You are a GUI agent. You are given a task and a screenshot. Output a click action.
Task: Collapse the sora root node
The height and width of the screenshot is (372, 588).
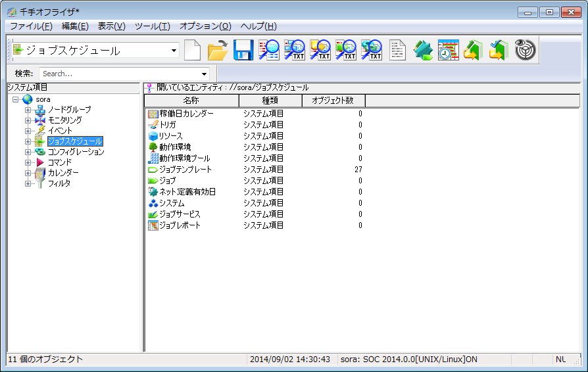[15, 99]
